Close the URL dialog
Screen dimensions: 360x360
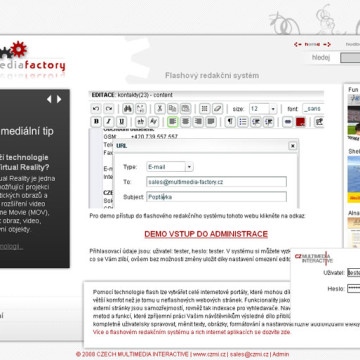click(292, 146)
